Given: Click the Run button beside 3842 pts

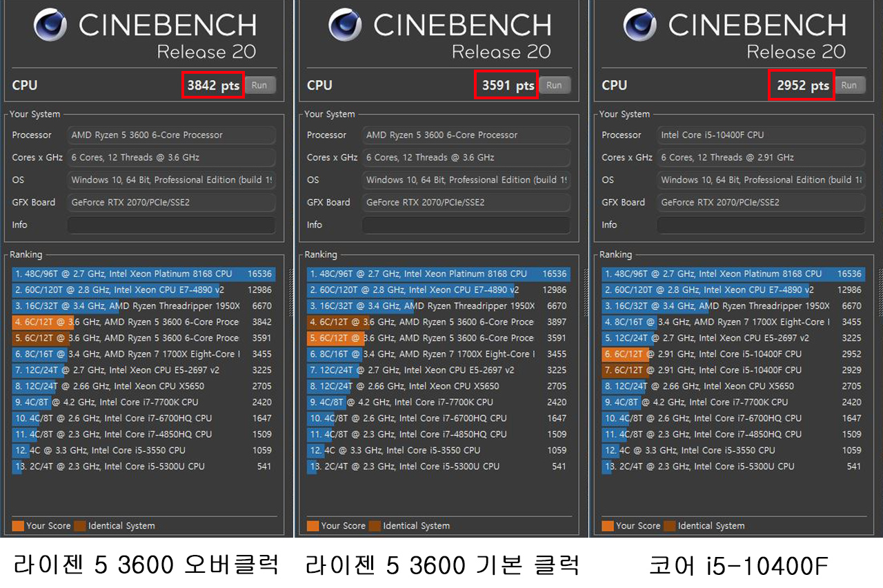Looking at the screenshot, I should point(259,85).
